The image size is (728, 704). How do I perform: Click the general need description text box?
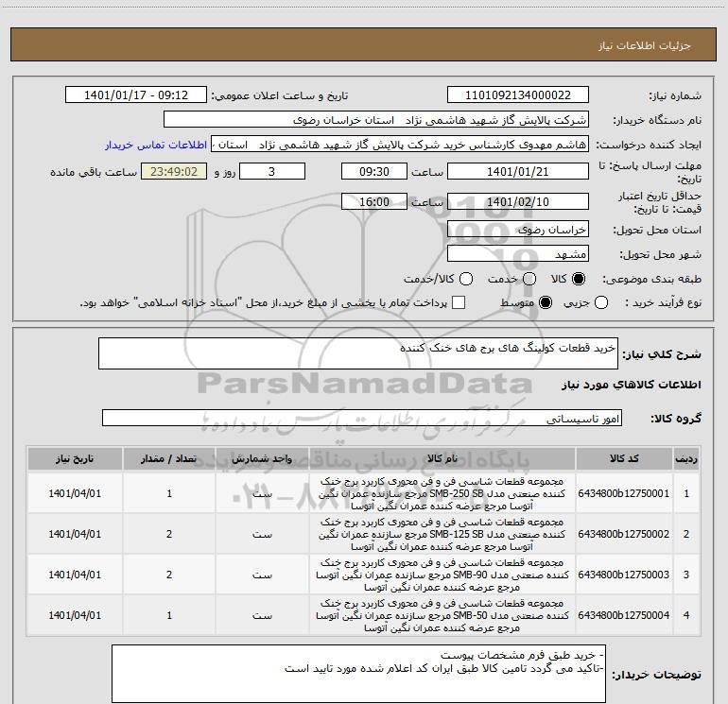(358, 353)
